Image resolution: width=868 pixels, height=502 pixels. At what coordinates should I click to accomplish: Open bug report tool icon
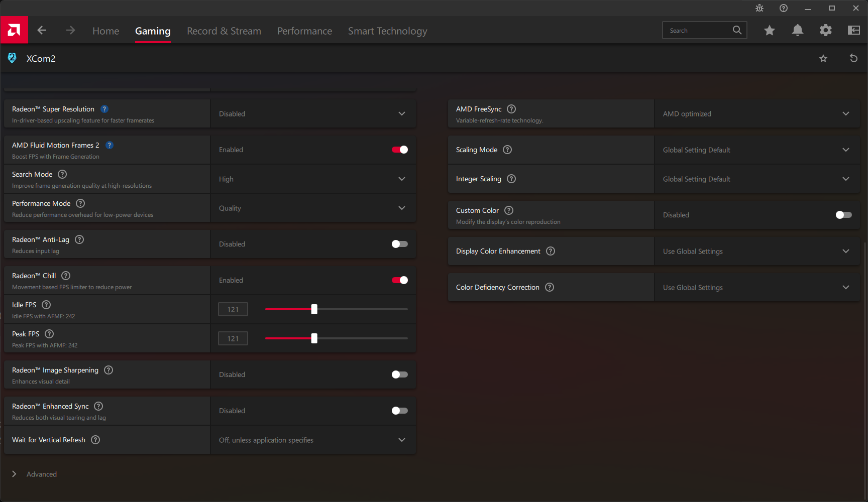pyautogui.click(x=759, y=8)
